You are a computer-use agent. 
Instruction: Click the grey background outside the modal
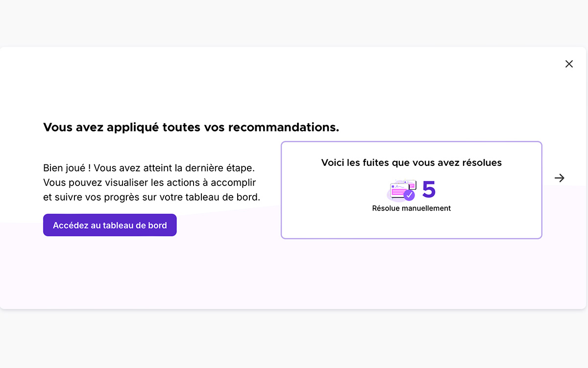[294, 22]
